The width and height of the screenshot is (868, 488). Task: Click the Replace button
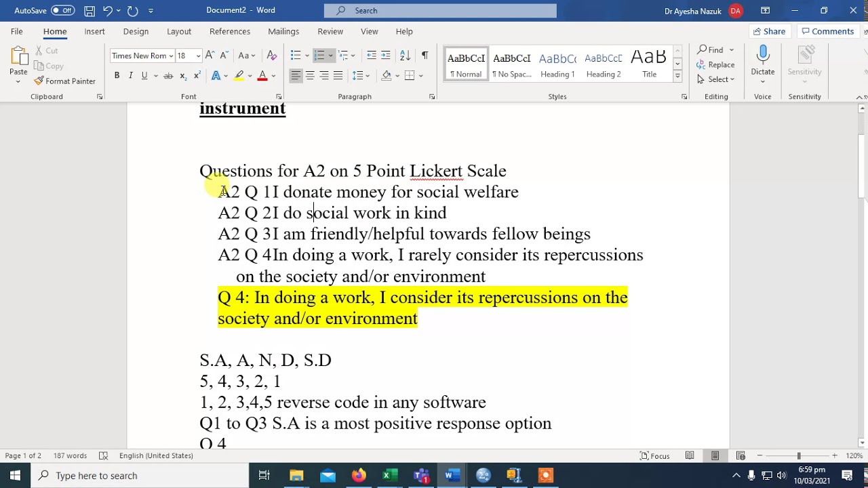[x=715, y=64]
